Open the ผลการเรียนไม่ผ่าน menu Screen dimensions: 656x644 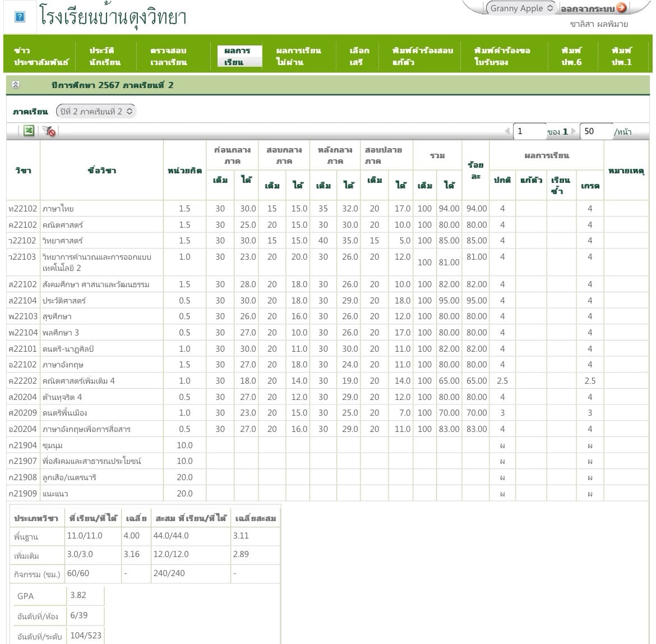[x=298, y=56]
